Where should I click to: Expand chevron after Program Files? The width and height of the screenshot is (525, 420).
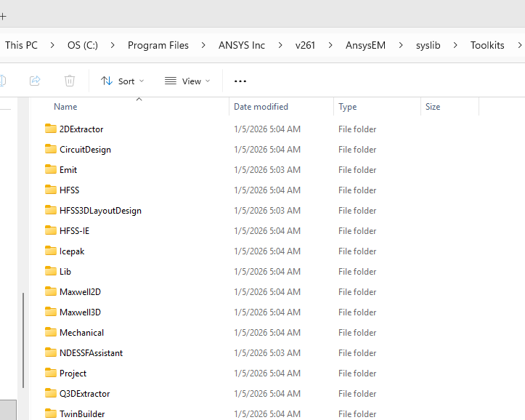pos(203,45)
